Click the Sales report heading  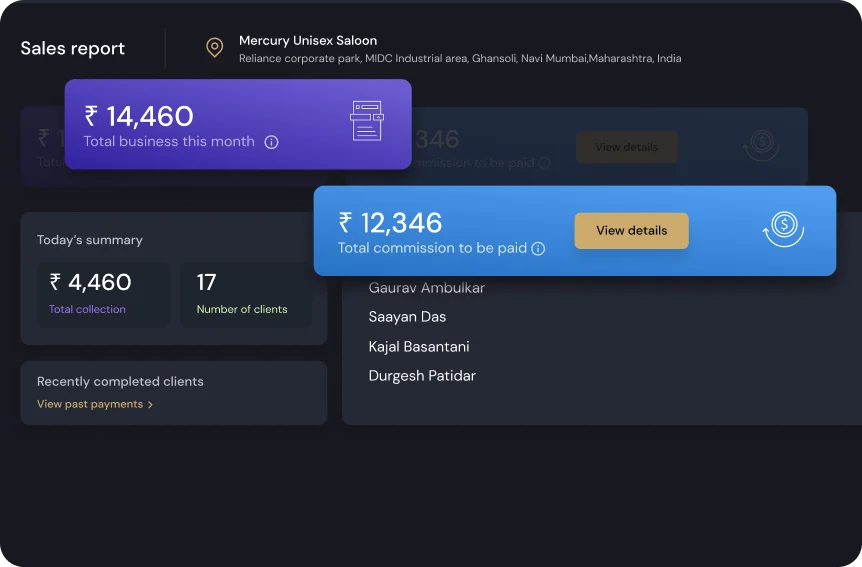[73, 48]
